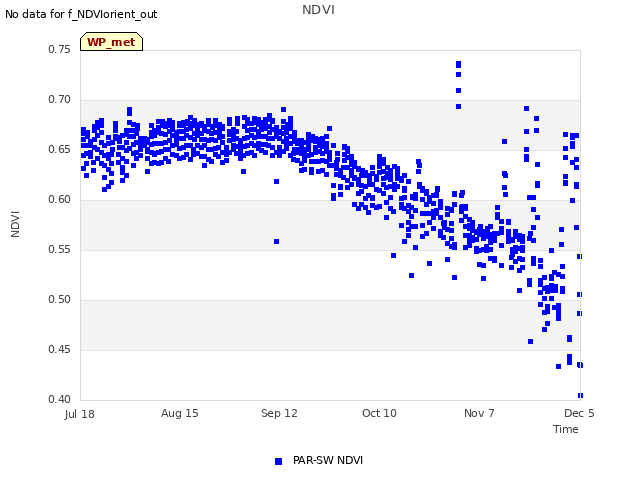Click the Oct 10 x-axis tick label
Viewport: 640px width, 480px height.
tap(379, 413)
